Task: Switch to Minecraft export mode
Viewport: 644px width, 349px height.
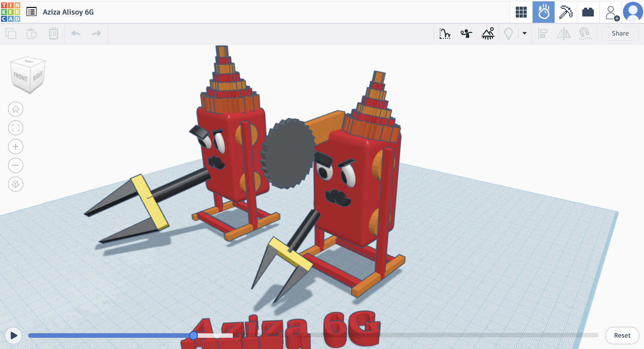Action: click(566, 12)
